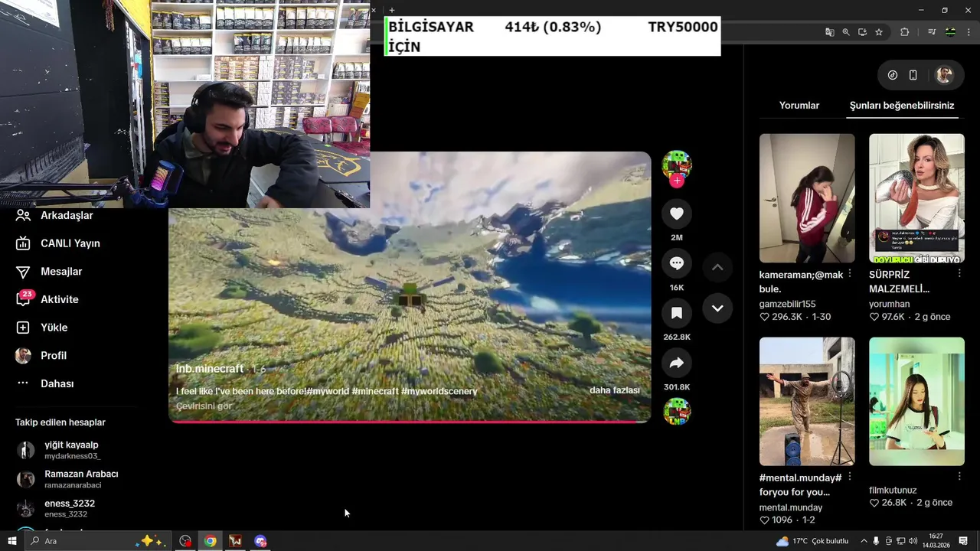Open Chrome media controls icon

[932, 32]
